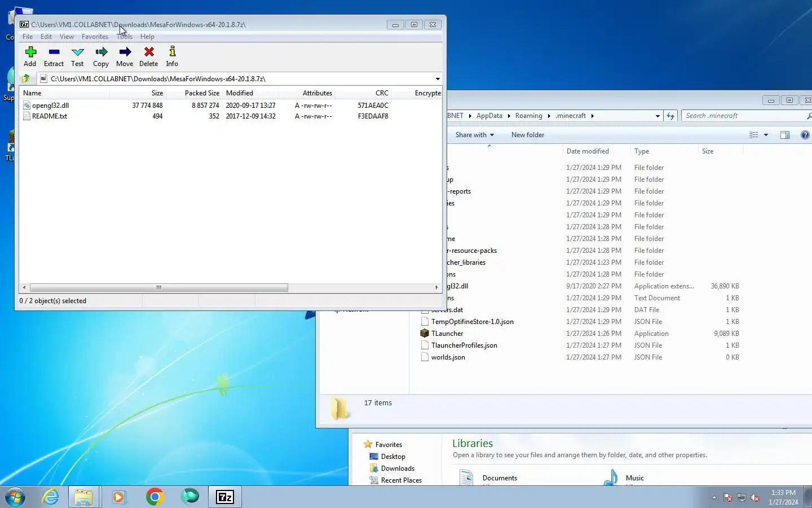812x508 pixels.
Task: Go up one folder level in 7-Zip
Action: click(x=26, y=78)
